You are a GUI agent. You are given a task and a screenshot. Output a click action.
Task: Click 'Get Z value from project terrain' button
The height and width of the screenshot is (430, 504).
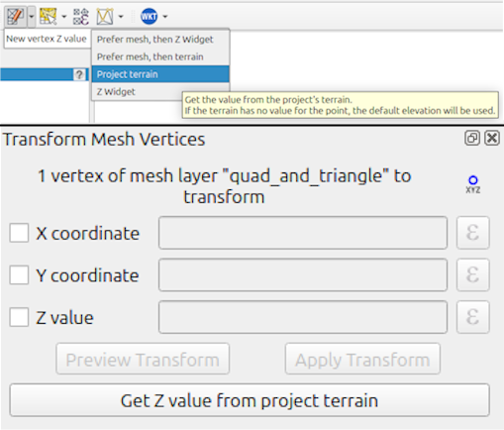(x=250, y=400)
